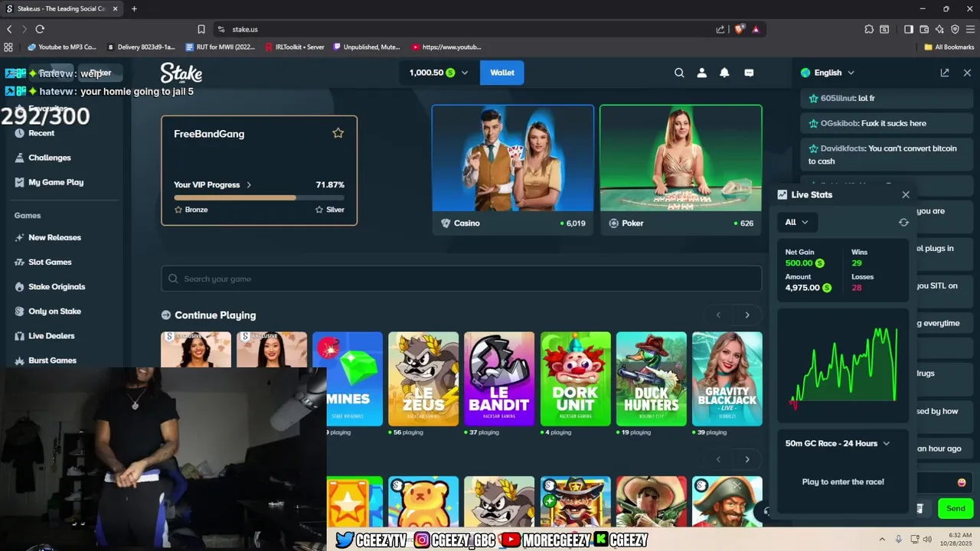Launch the Duck Hunters game
The image size is (980, 551).
point(652,379)
